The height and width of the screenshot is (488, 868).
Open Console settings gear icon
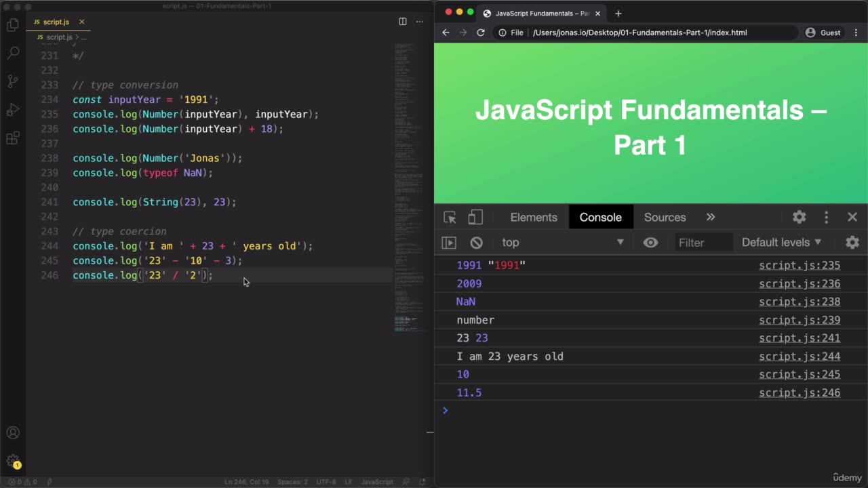click(x=852, y=243)
